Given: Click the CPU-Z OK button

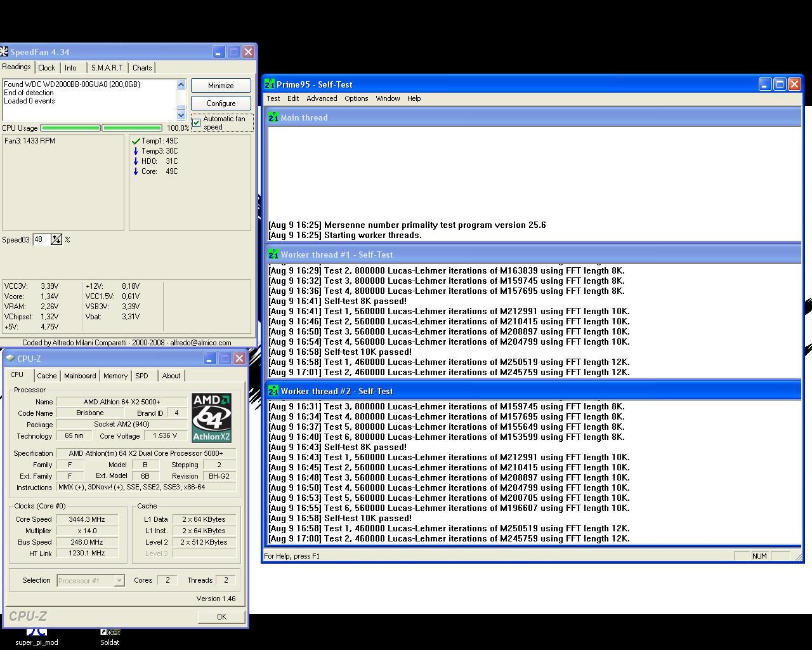Looking at the screenshot, I should [221, 616].
